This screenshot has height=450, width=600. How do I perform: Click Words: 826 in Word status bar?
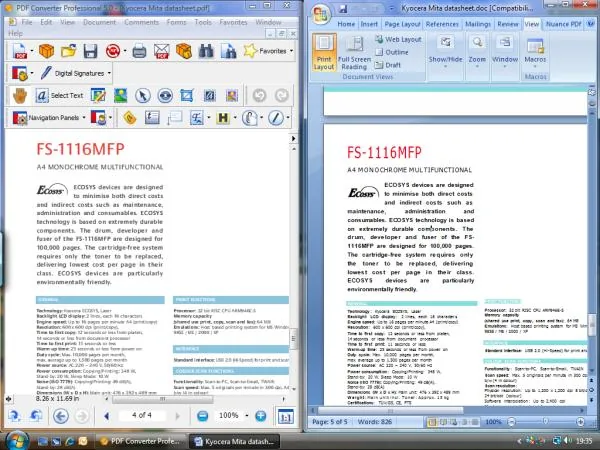(x=375, y=422)
